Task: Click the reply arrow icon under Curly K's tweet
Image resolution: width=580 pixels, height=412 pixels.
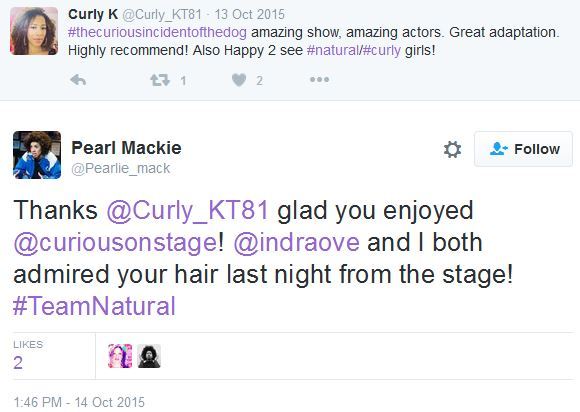Action: click(78, 80)
